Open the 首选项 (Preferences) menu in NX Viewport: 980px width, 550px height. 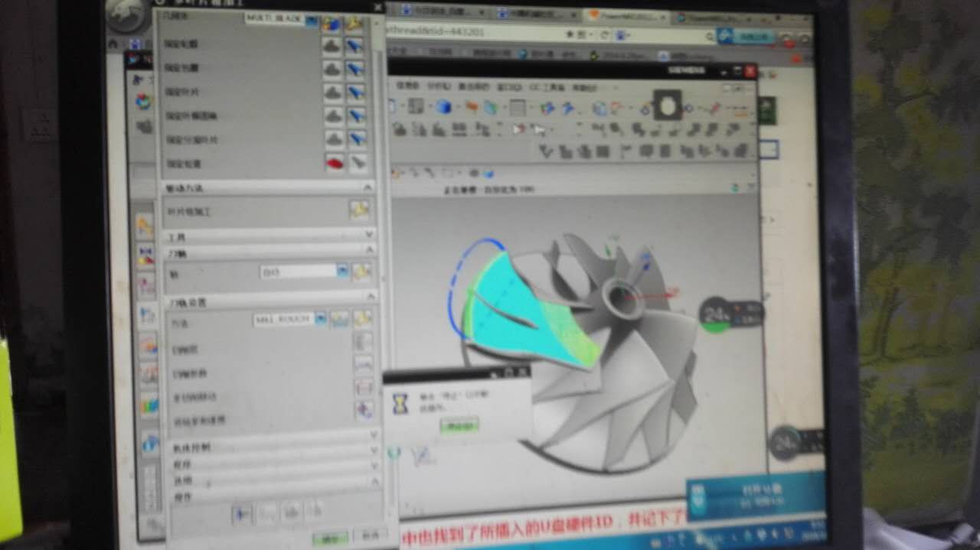pos(474,88)
